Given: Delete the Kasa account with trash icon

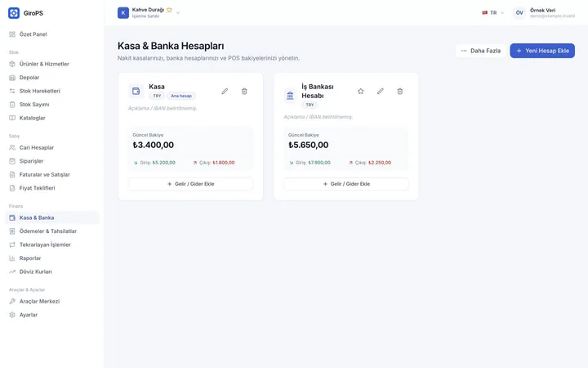Looking at the screenshot, I should [x=244, y=92].
